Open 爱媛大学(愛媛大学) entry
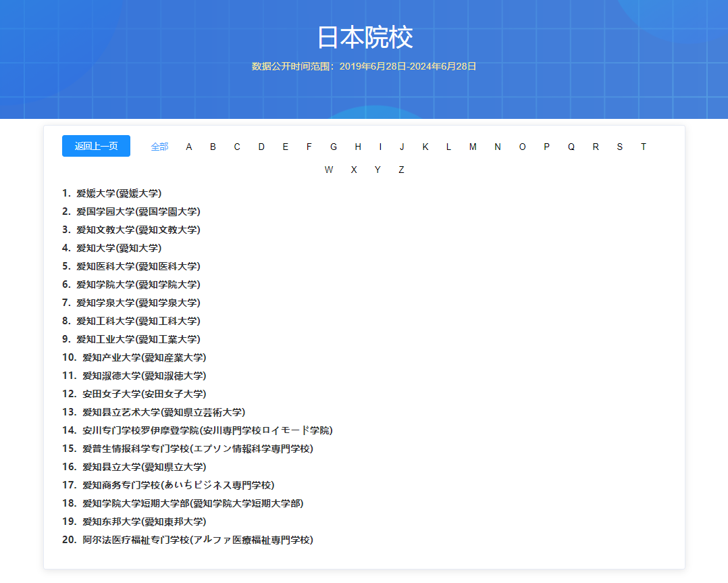The image size is (728, 583). (x=119, y=193)
